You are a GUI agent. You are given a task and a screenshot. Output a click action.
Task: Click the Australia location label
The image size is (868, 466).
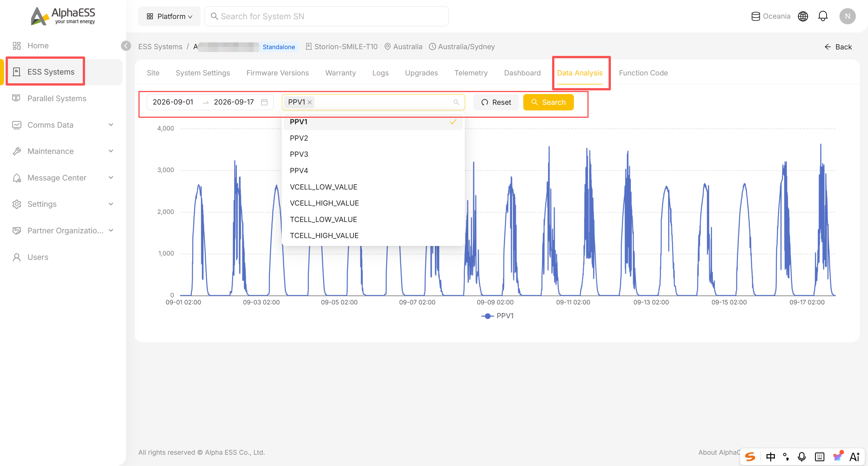coord(403,47)
